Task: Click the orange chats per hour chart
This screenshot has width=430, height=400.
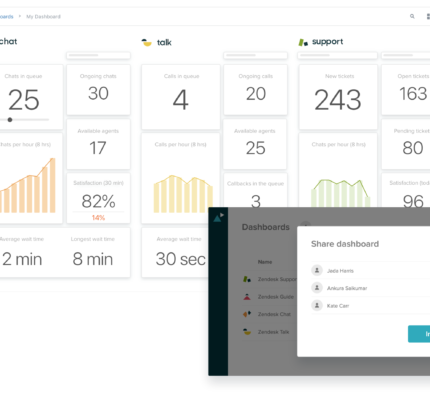Action: [x=28, y=186]
